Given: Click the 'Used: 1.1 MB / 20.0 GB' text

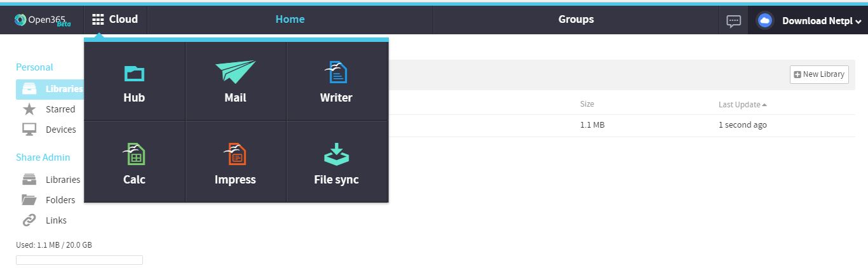Looking at the screenshot, I should (x=54, y=245).
